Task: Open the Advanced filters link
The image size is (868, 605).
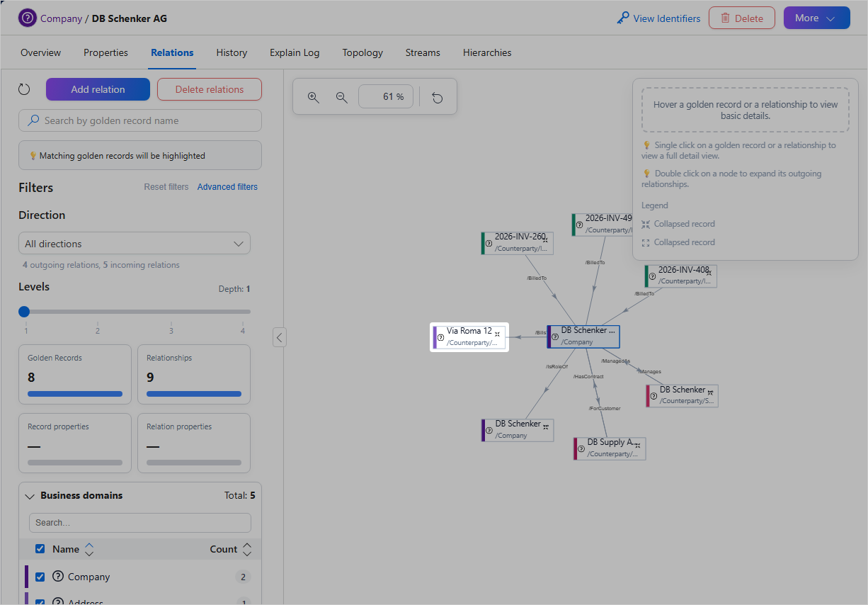Action: [x=227, y=187]
